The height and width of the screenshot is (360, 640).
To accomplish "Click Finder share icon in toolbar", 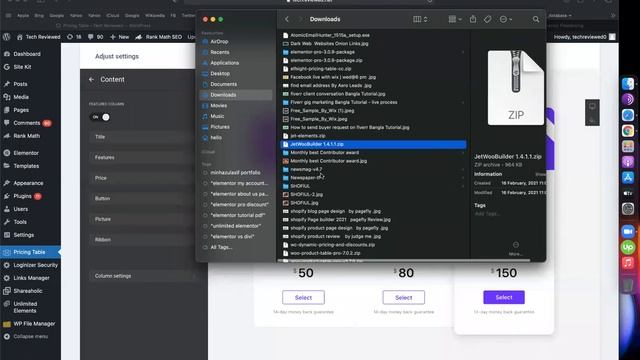I will coord(473,19).
